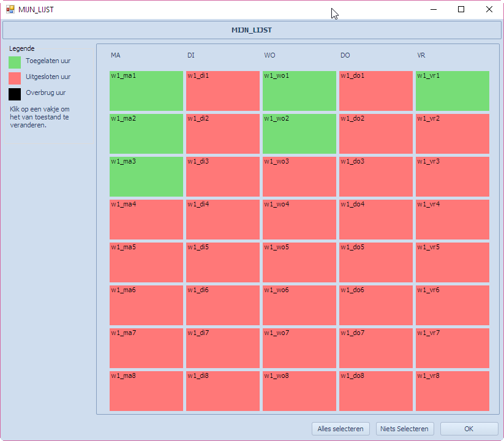
Task: Change the w1_wo1 Wednesday slot
Action: (299, 91)
